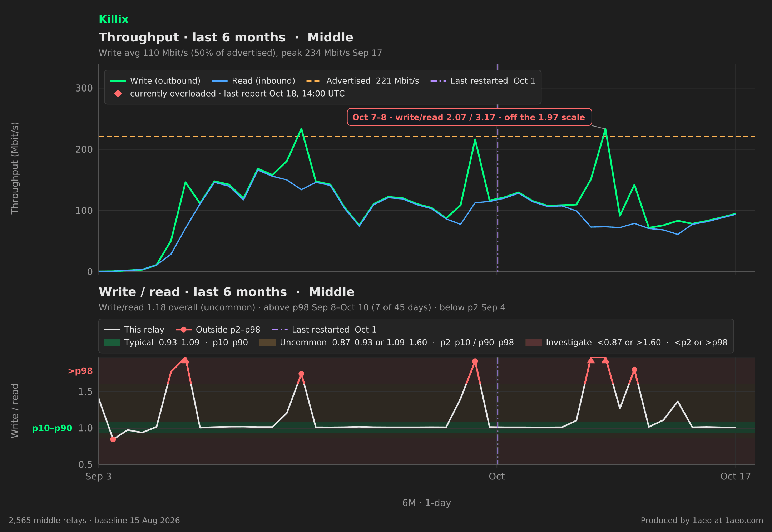Click the Killix relay name
Image resolution: width=772 pixels, height=532 pixels.
[113, 19]
